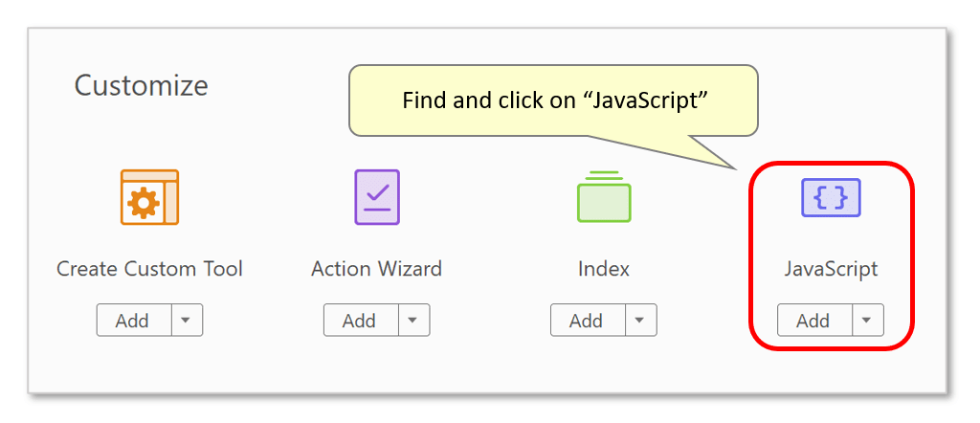This screenshot has width=980, height=423.
Task: Click the "Create Custom Tool" label
Action: pyautogui.click(x=149, y=269)
